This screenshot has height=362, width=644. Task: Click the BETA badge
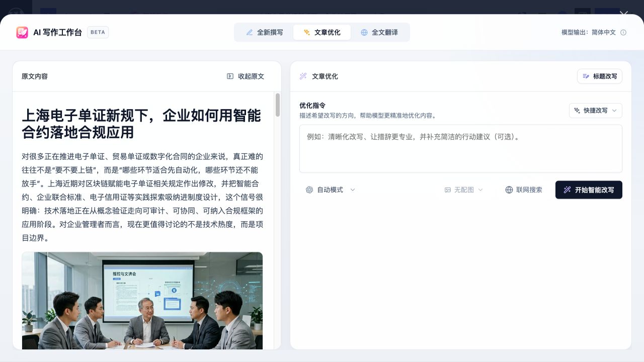point(98,32)
